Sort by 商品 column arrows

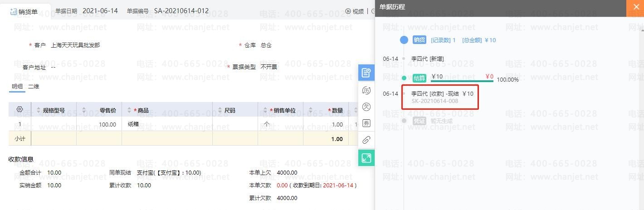[x=129, y=110]
